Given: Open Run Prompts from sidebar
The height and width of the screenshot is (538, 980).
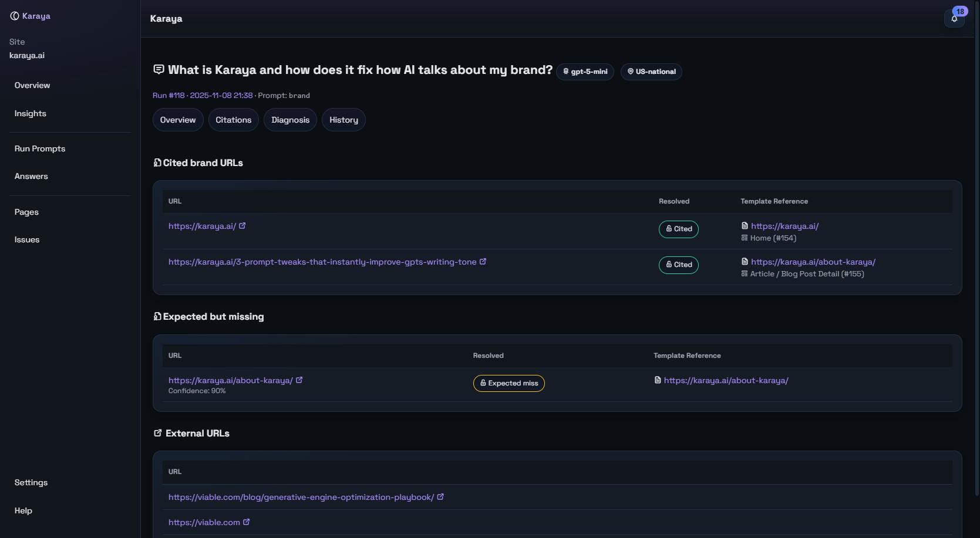Looking at the screenshot, I should tap(40, 148).
